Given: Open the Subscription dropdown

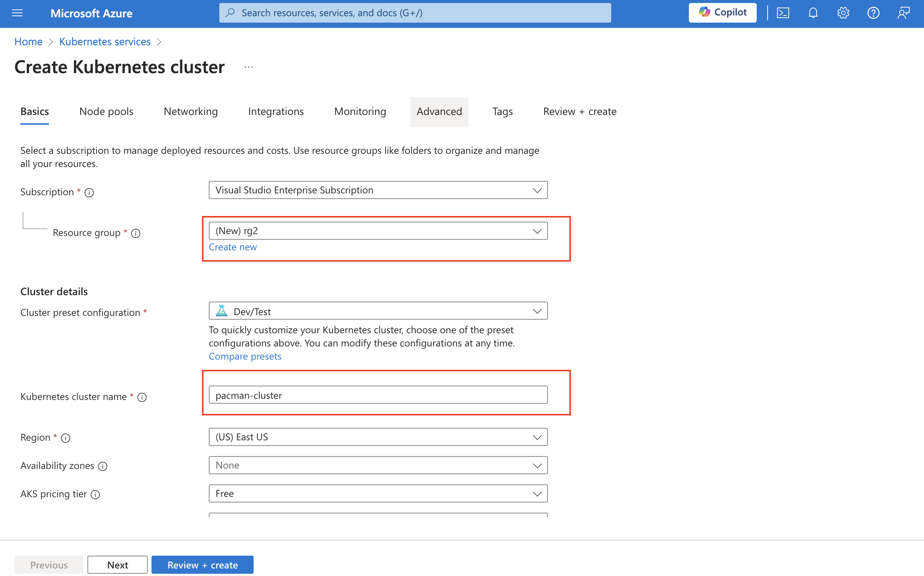Looking at the screenshot, I should (378, 190).
